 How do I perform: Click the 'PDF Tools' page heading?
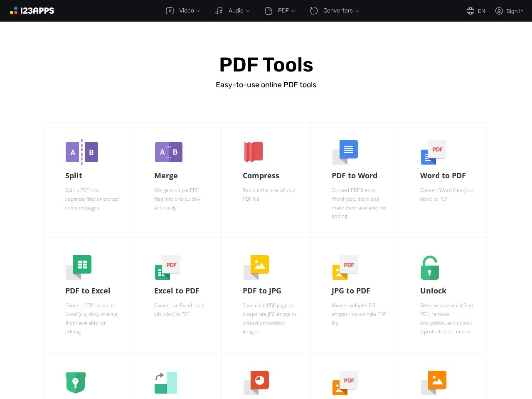[266, 65]
